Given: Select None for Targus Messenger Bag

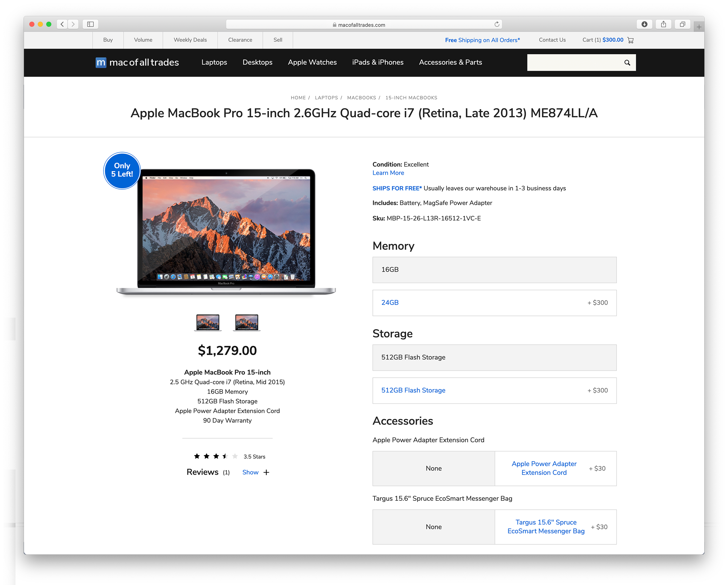Looking at the screenshot, I should click(433, 527).
